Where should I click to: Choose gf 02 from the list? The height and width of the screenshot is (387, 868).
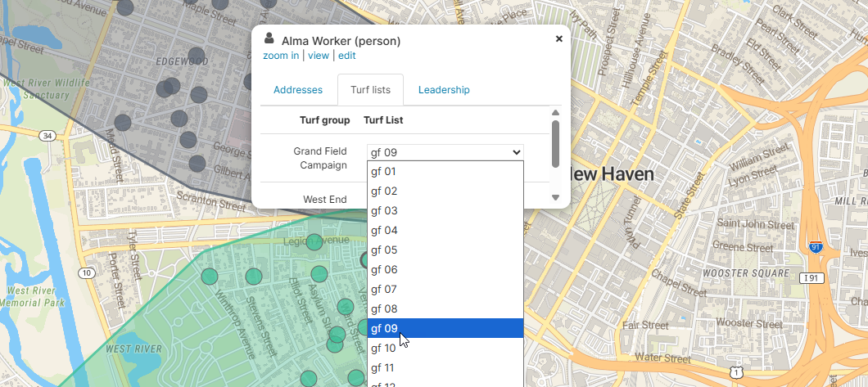(445, 191)
